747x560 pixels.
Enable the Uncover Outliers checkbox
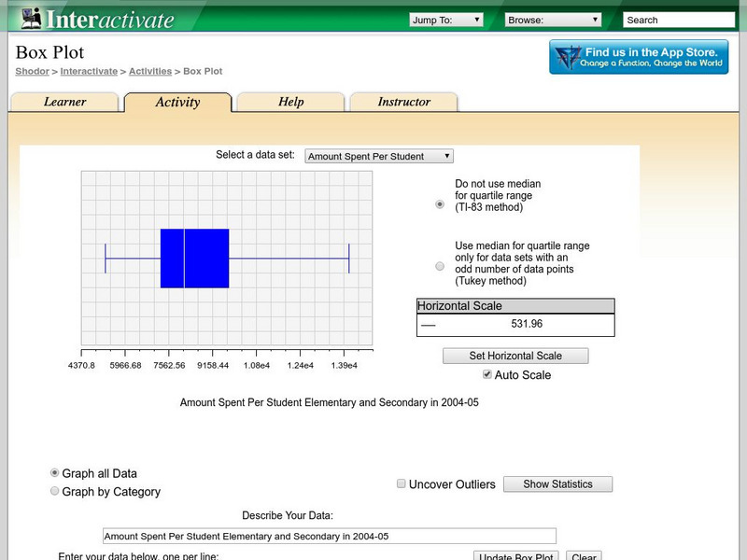[402, 483]
